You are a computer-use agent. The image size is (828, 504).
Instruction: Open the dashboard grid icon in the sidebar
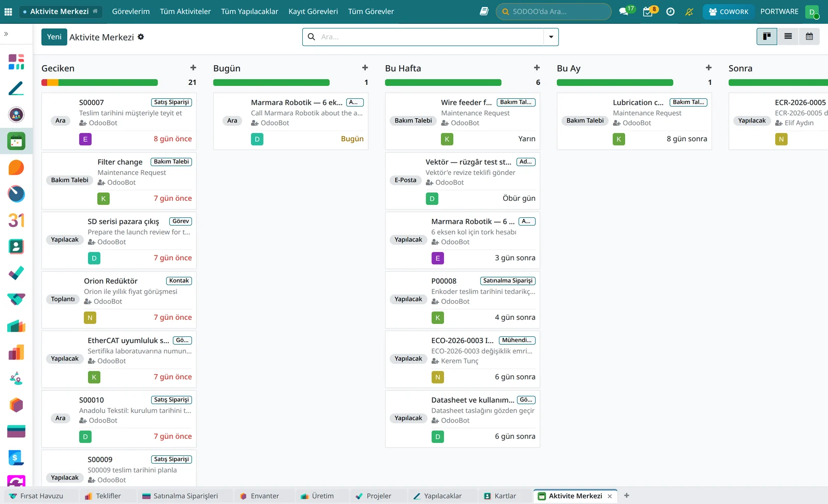click(x=17, y=62)
